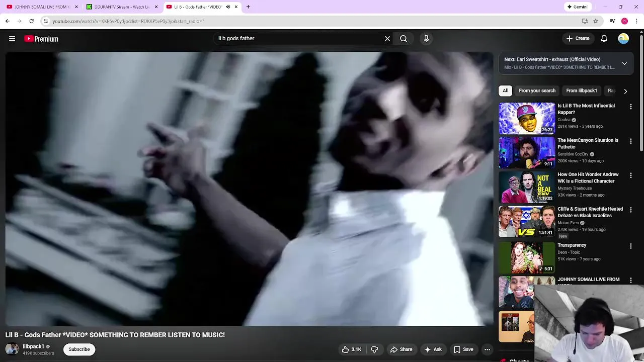
Task: Ask about this video
Action: coord(433,349)
